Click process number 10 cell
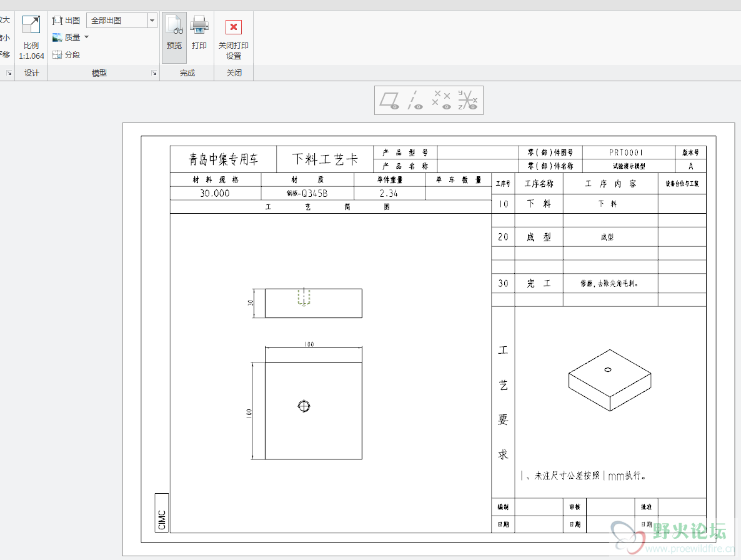741x560 pixels. coord(503,204)
